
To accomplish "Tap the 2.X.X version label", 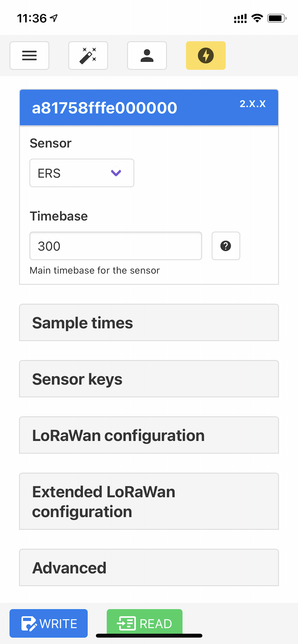I will pos(252,104).
